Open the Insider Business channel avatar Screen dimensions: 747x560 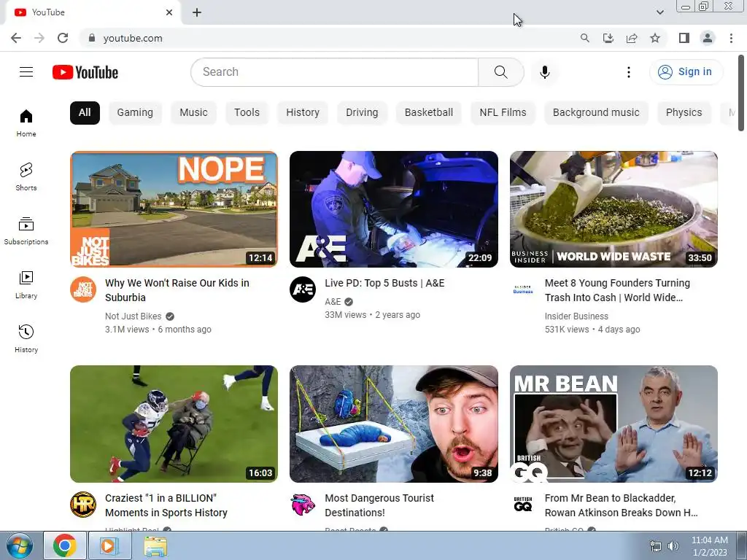[522, 289]
